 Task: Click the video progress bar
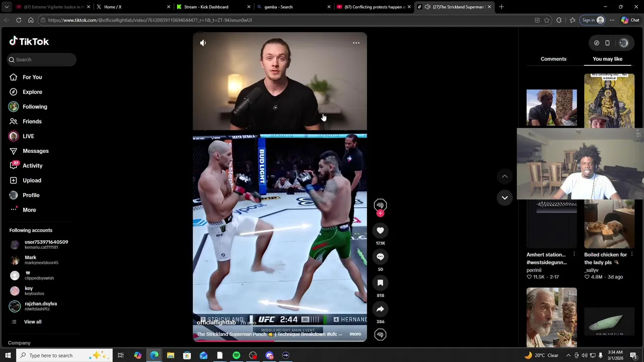point(280,341)
